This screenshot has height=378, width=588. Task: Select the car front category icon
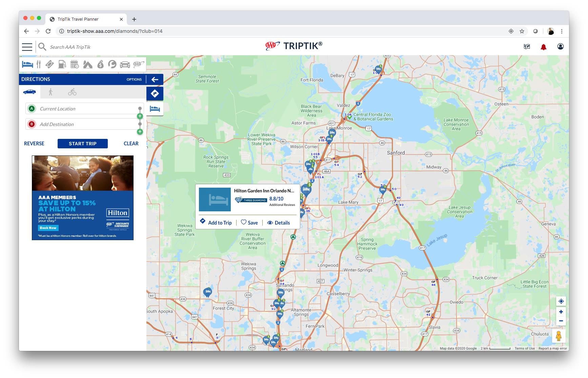125,64
